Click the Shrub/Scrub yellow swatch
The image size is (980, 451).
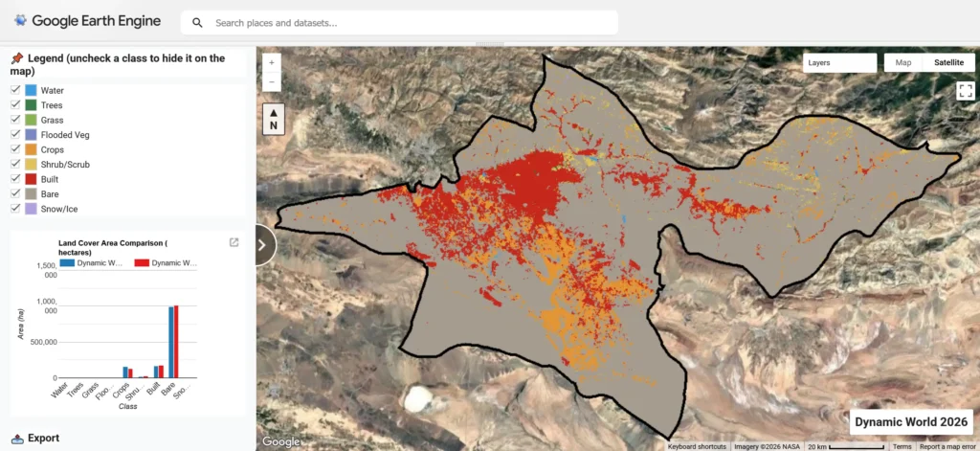[31, 165]
